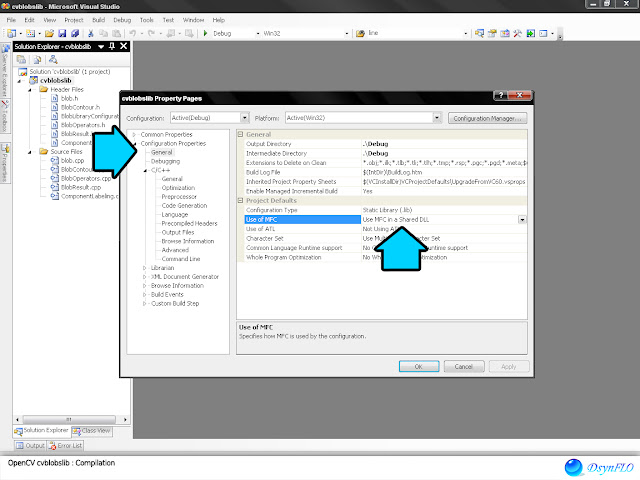This screenshot has width=640, height=480.
Task: Open the Toolbox wrench icon
Action: pyautogui.click(x=518, y=33)
